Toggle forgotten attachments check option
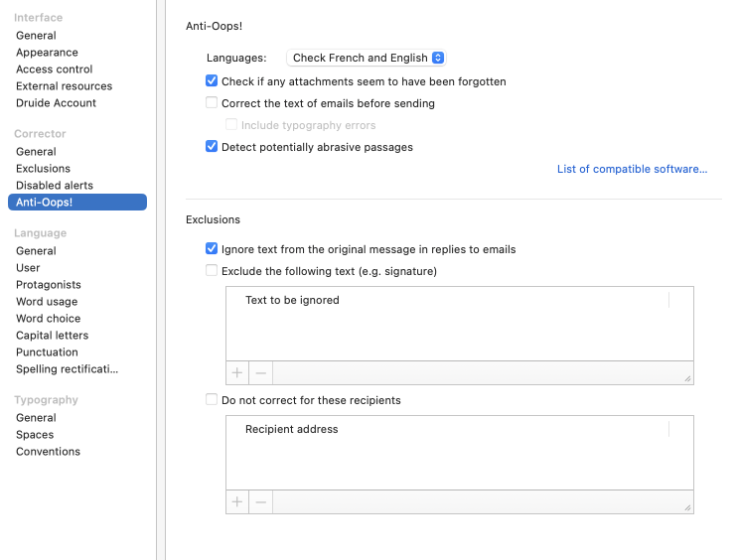 click(212, 81)
